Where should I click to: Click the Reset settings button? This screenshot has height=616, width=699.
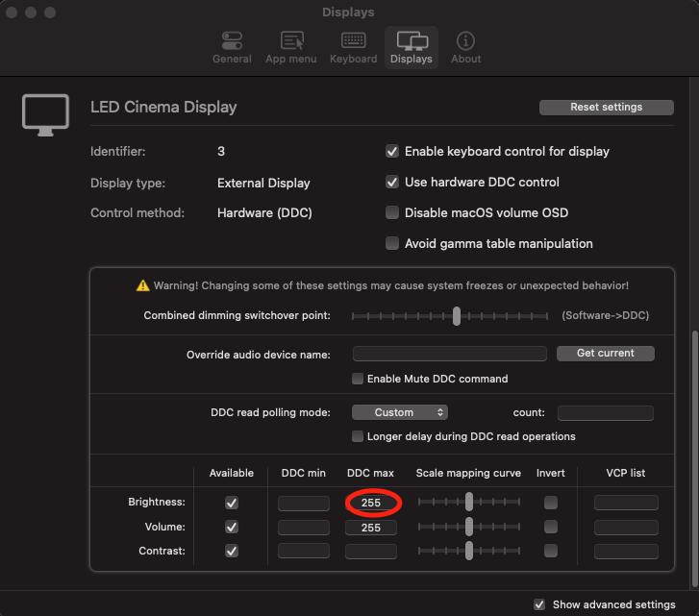coord(607,108)
